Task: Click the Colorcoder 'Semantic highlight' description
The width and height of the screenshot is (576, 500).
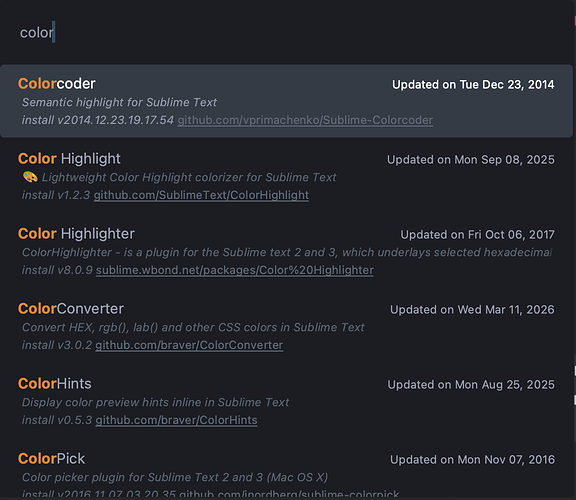Action: 119,102
